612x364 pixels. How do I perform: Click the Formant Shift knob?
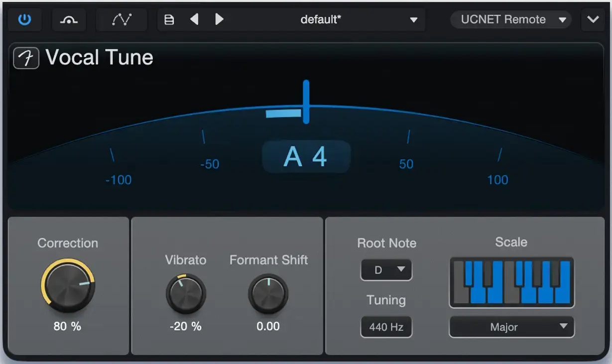[x=268, y=293]
